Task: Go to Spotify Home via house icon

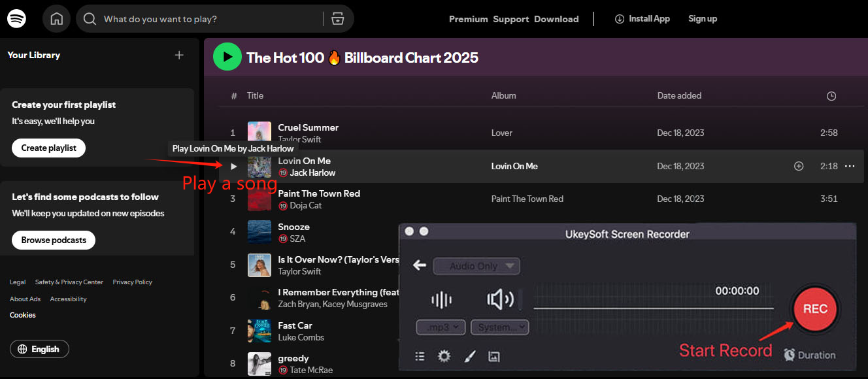Action: [56, 19]
